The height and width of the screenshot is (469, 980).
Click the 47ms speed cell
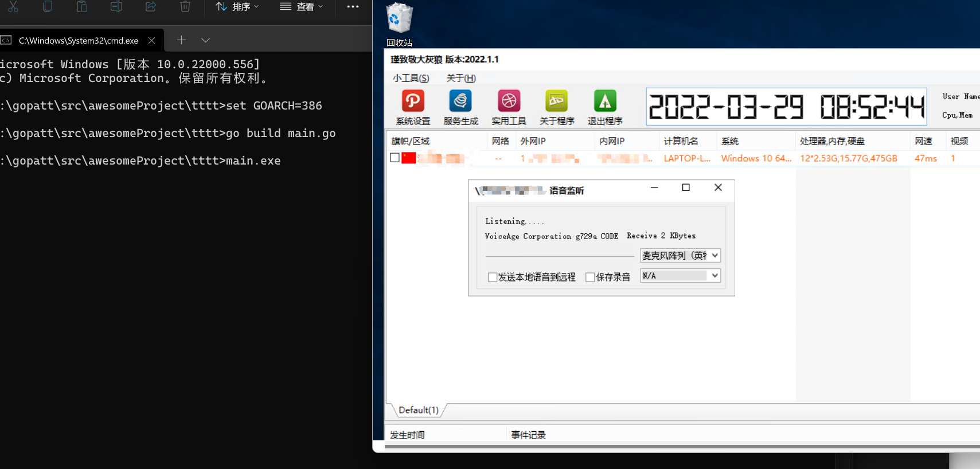coord(926,158)
